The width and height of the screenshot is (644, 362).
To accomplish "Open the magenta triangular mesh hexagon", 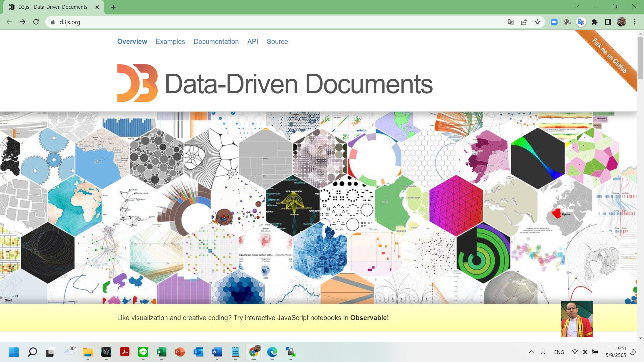I will (x=456, y=205).
